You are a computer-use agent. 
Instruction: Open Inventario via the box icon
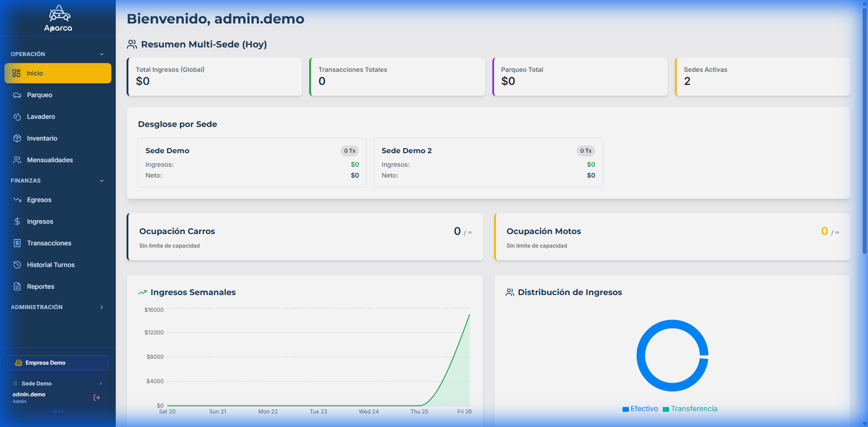[x=17, y=138]
